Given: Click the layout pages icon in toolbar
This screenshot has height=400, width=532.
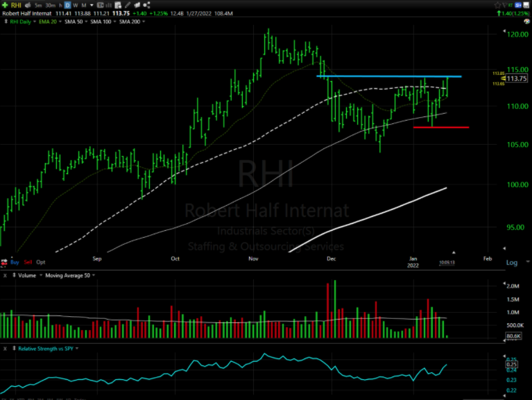Looking at the screenshot, I should click(x=137, y=5).
